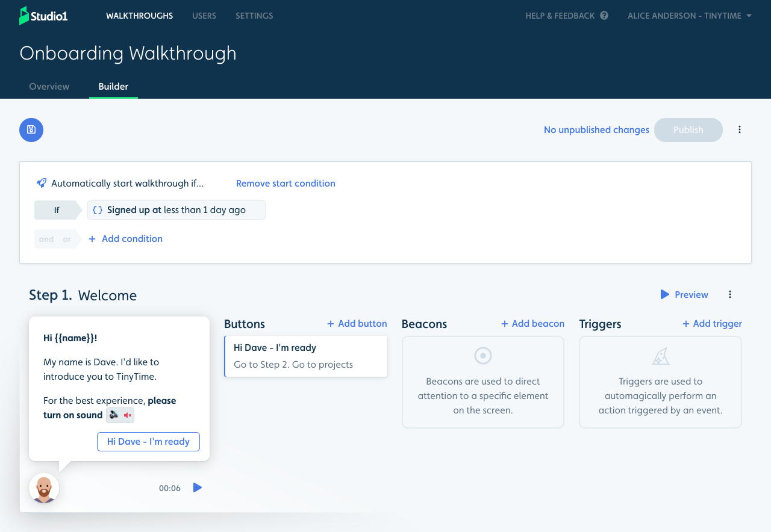Open the Step 1 three-dot options menu
The width and height of the screenshot is (771, 532).
tap(730, 294)
